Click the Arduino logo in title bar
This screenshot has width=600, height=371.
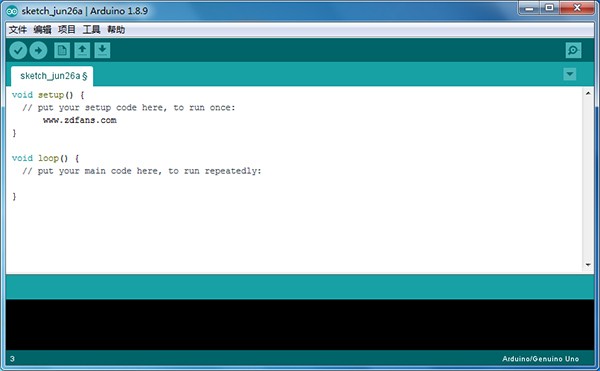pos(12,11)
